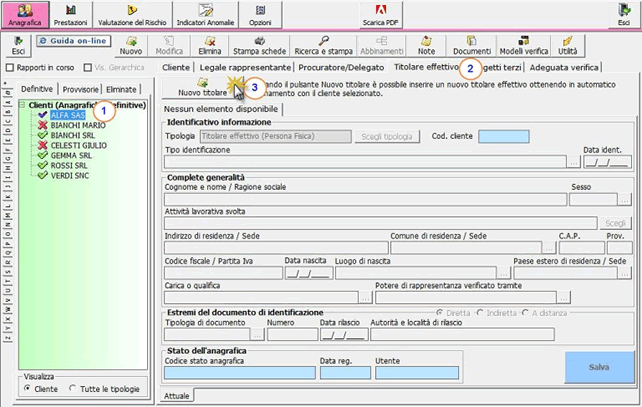Open the Sesso lookup button
The width and height of the screenshot is (642, 407).
624,199
